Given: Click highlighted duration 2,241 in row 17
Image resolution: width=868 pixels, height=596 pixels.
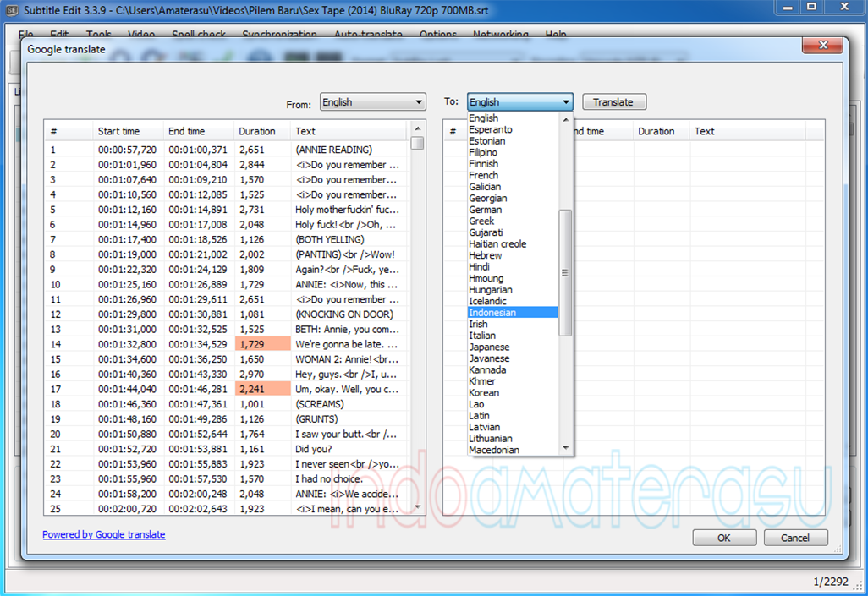Looking at the screenshot, I should (263, 389).
